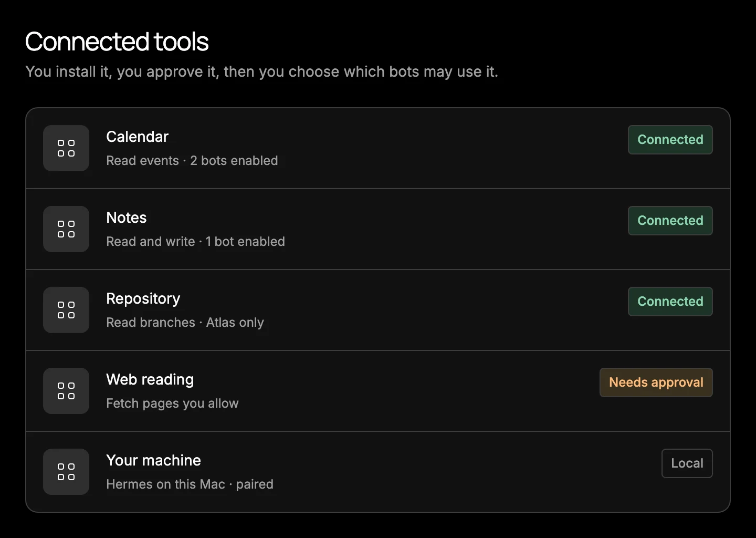The image size is (756, 538).
Task: Approve Web reading via Needs approval badge
Action: point(656,382)
